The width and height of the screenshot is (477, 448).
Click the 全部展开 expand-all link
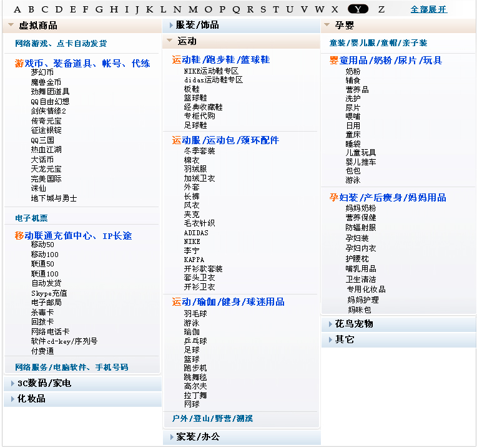pos(428,9)
